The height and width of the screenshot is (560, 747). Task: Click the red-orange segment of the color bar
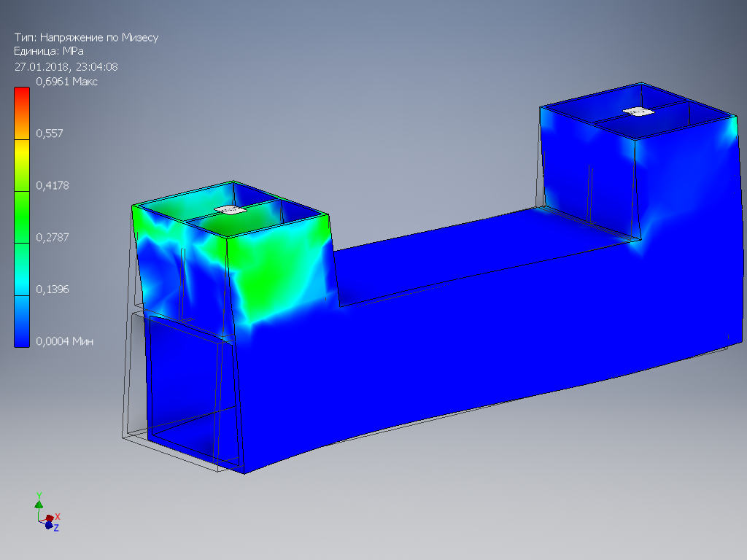click(x=22, y=113)
